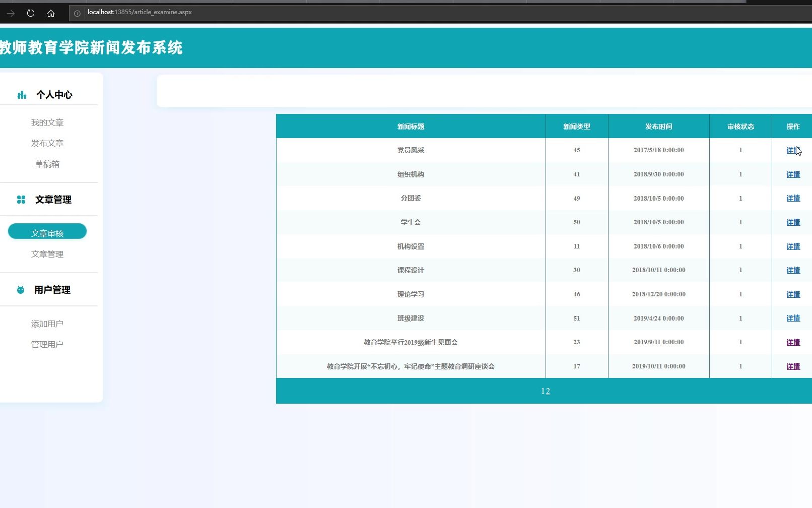
Task: Click the date 2017/5/18 0:00:00
Action: tap(659, 150)
